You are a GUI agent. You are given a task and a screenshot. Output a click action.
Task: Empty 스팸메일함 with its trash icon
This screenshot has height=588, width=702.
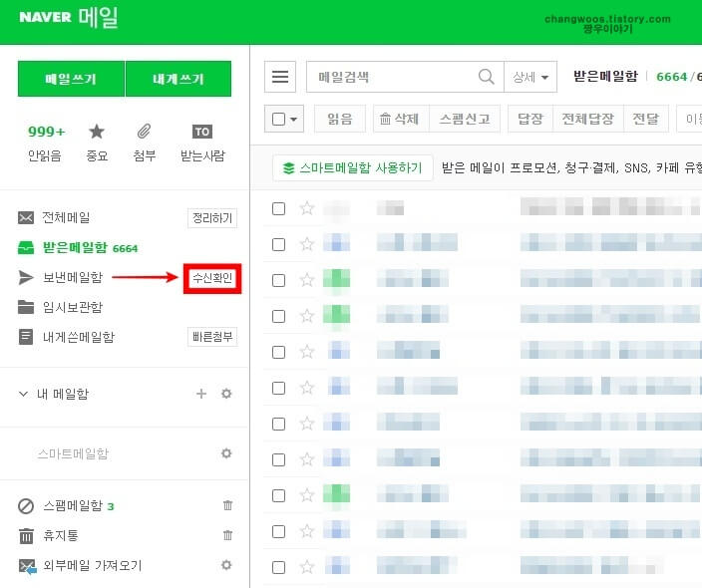click(228, 505)
